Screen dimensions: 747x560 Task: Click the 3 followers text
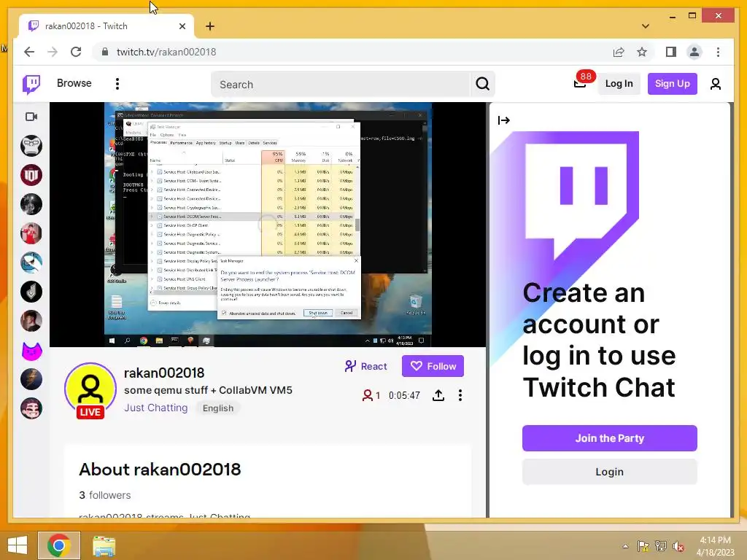(x=105, y=495)
